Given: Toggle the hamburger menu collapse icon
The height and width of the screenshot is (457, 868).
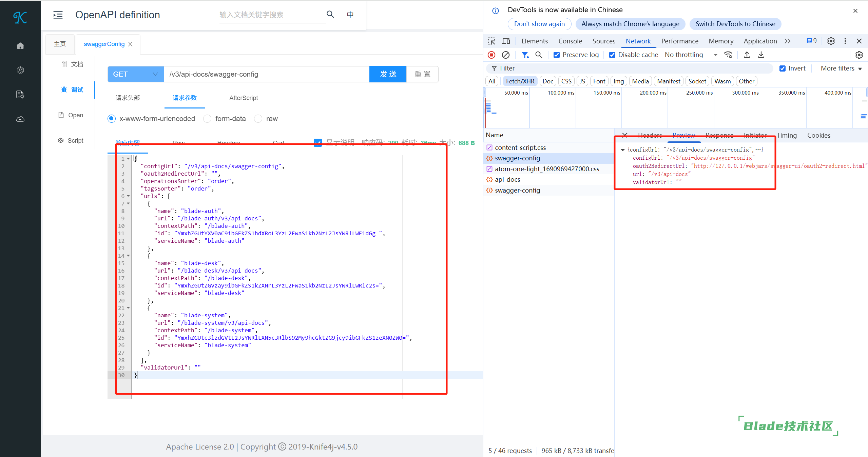Looking at the screenshot, I should [58, 15].
